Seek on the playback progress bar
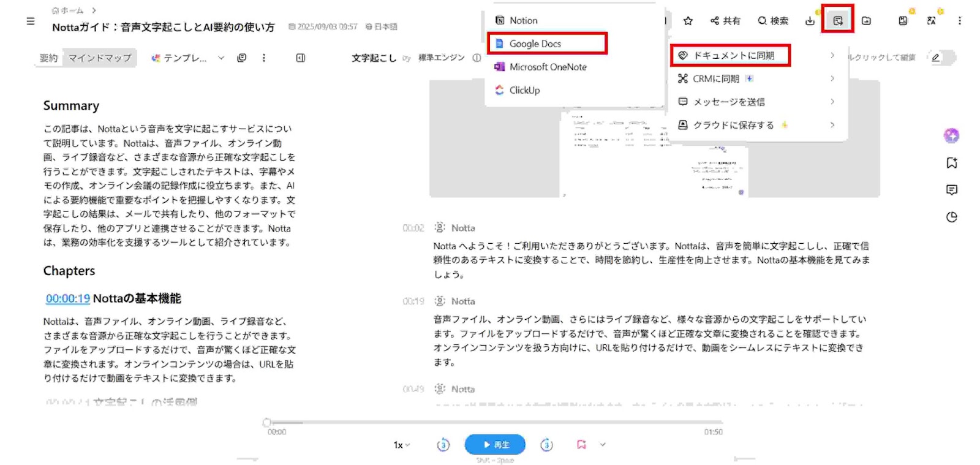980x465 pixels. tap(495, 422)
